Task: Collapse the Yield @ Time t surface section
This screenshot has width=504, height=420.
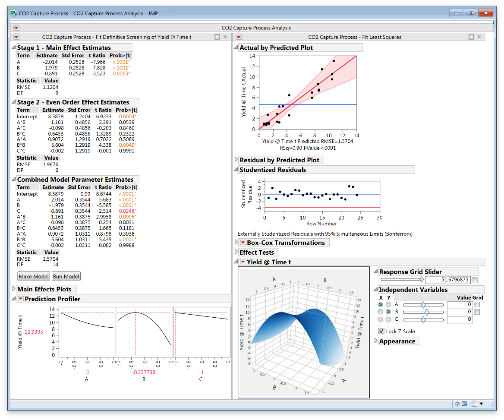Action: coord(236,262)
